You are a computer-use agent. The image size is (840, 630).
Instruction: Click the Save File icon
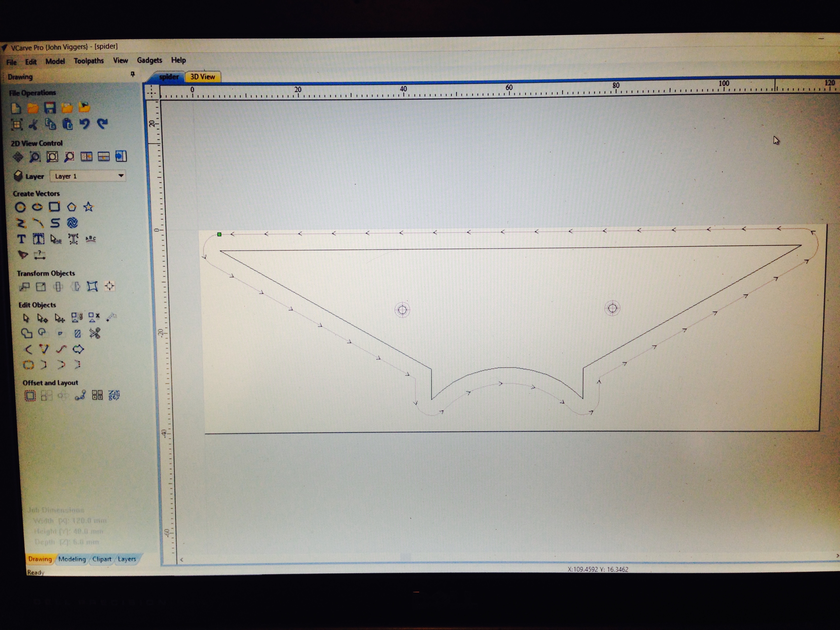coord(50,108)
